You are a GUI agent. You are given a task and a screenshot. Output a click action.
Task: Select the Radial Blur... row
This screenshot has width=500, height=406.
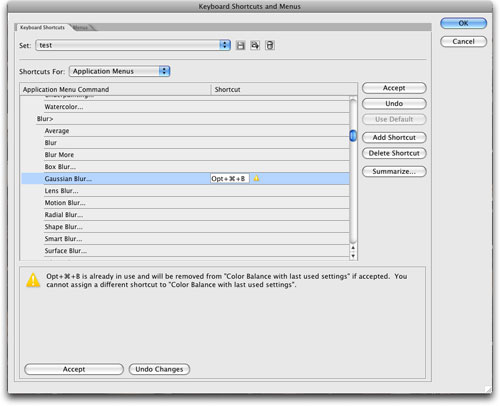coord(185,215)
